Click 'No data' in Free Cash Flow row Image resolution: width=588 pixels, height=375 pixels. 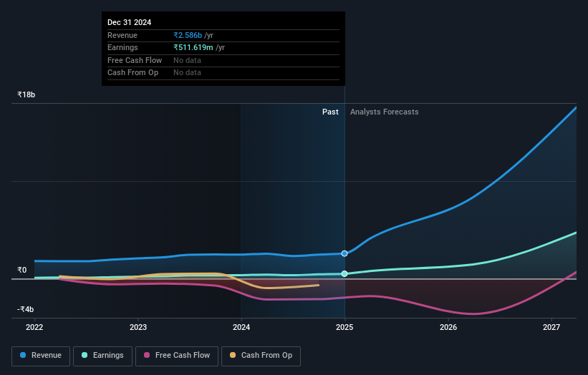[x=187, y=60]
